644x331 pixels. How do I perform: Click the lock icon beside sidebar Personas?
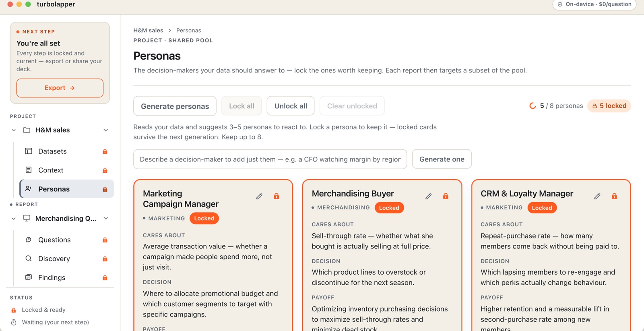coord(105,189)
